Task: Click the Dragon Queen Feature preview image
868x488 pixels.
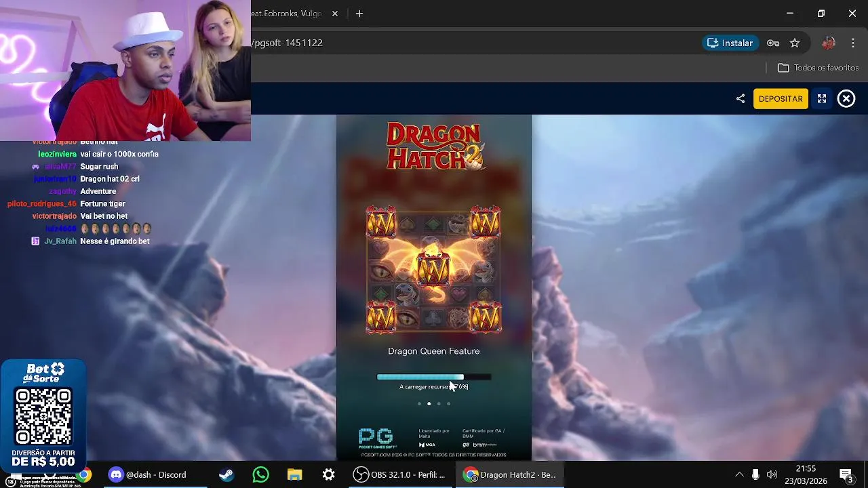Action: coord(433,271)
